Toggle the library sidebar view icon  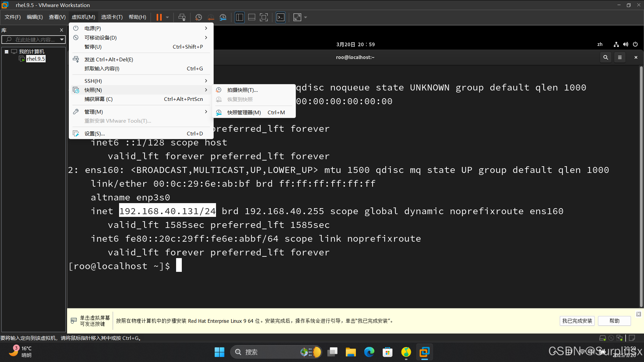(239, 17)
